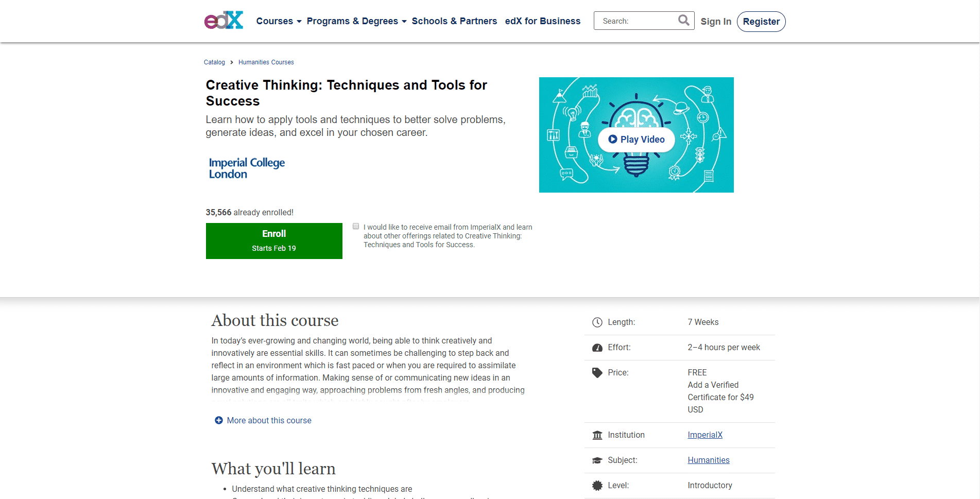Click the 7 Weeks length value
The height and width of the screenshot is (499, 980).
point(703,322)
